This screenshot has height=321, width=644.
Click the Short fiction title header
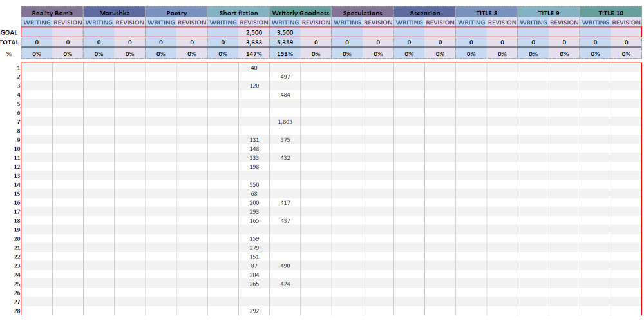[x=238, y=13]
